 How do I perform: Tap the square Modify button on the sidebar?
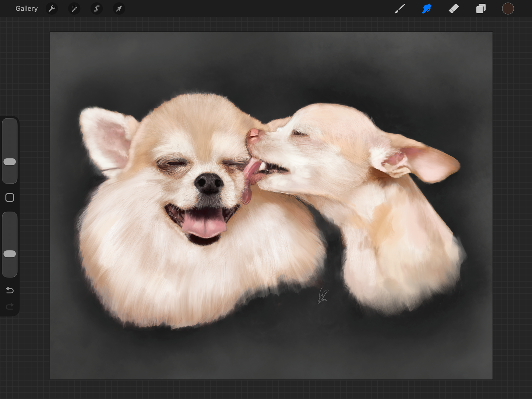[10, 198]
